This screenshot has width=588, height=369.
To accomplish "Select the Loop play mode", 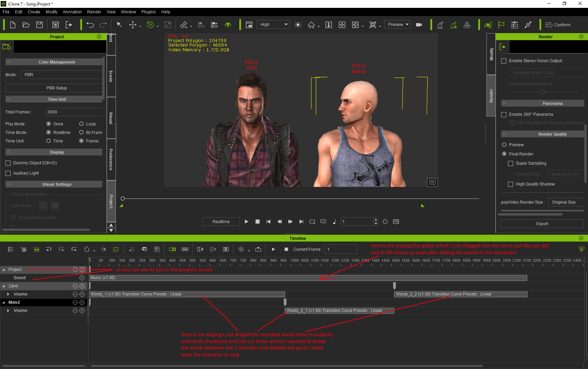I will [81, 124].
